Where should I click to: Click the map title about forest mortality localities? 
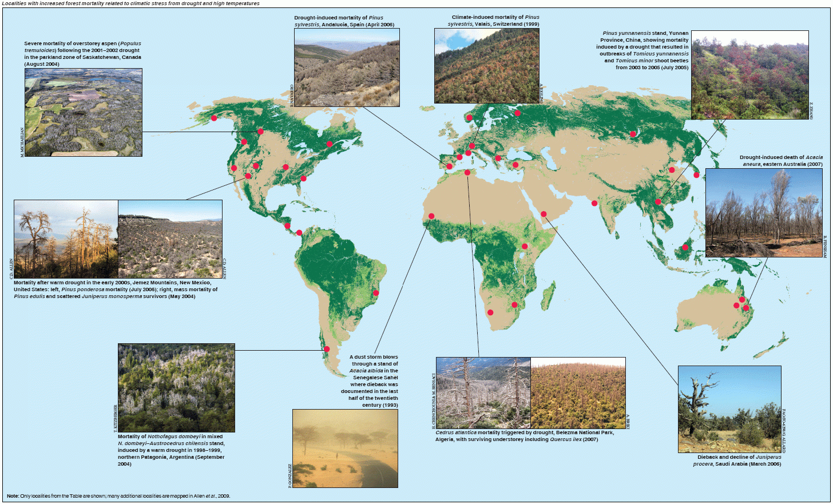[131, 3]
